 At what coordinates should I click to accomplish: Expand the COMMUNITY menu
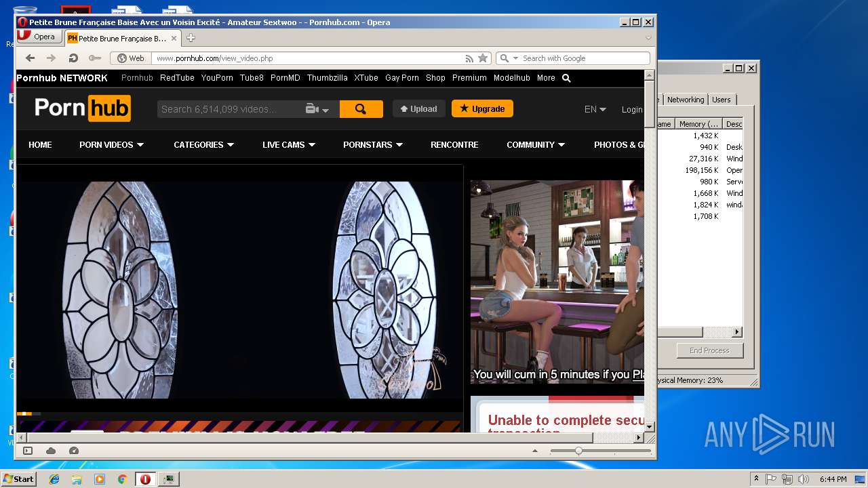coord(536,144)
